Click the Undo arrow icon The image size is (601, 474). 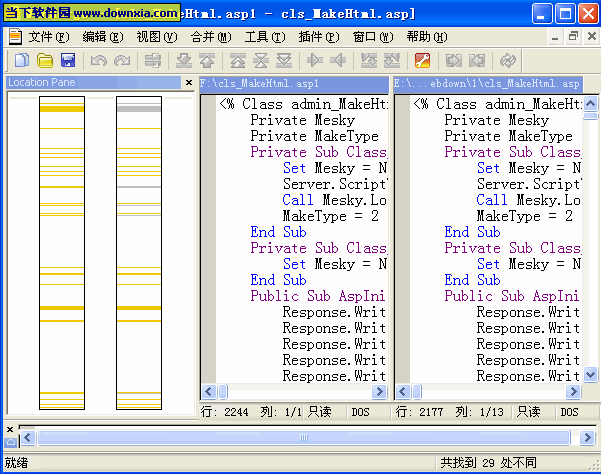point(99,61)
